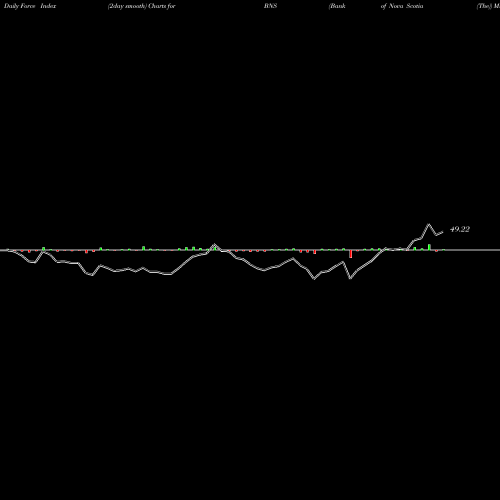Click the tall red bar below the zero line
This screenshot has width=500, height=500.
[351, 254]
